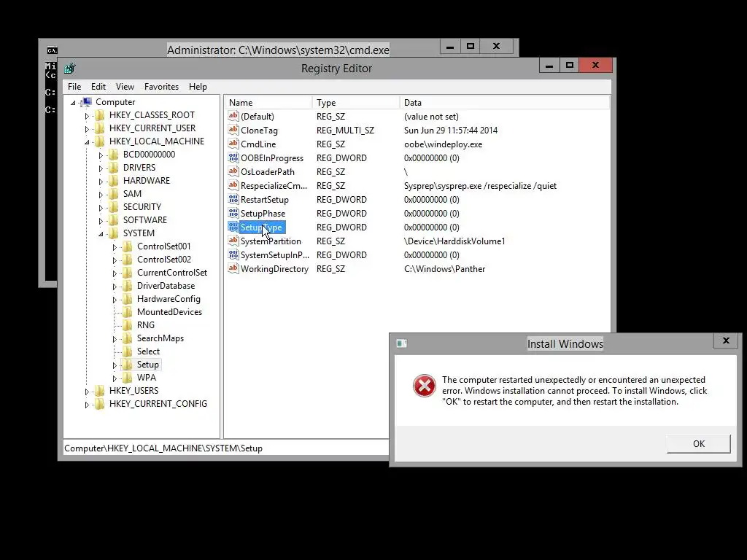Screen dimensions: 747x560
Task: Click the CloneTag value icon
Action: point(233,130)
